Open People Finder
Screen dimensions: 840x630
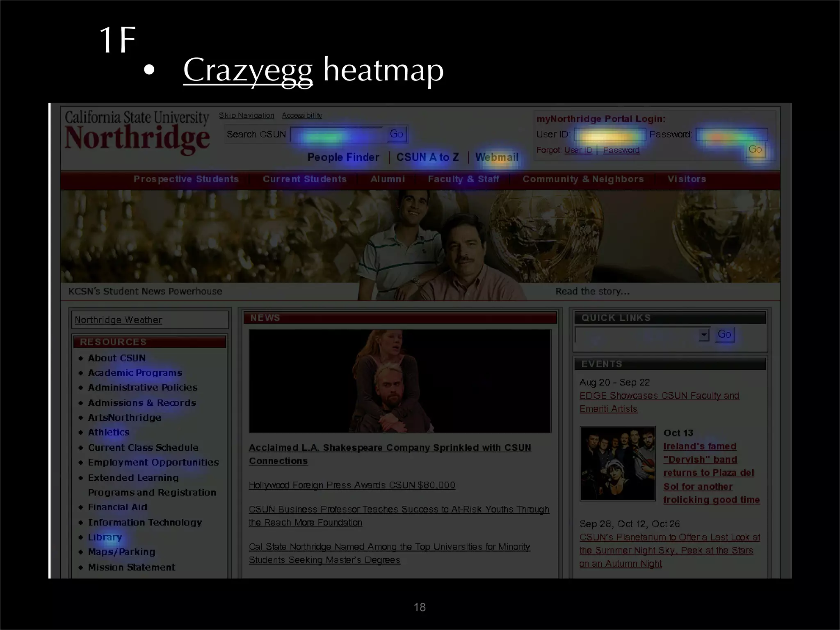343,157
